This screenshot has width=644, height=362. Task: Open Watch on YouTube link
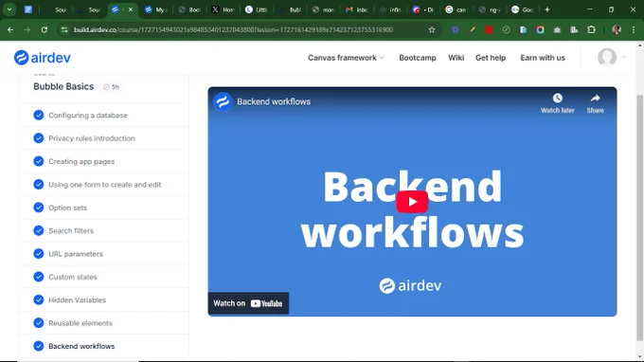tap(248, 303)
